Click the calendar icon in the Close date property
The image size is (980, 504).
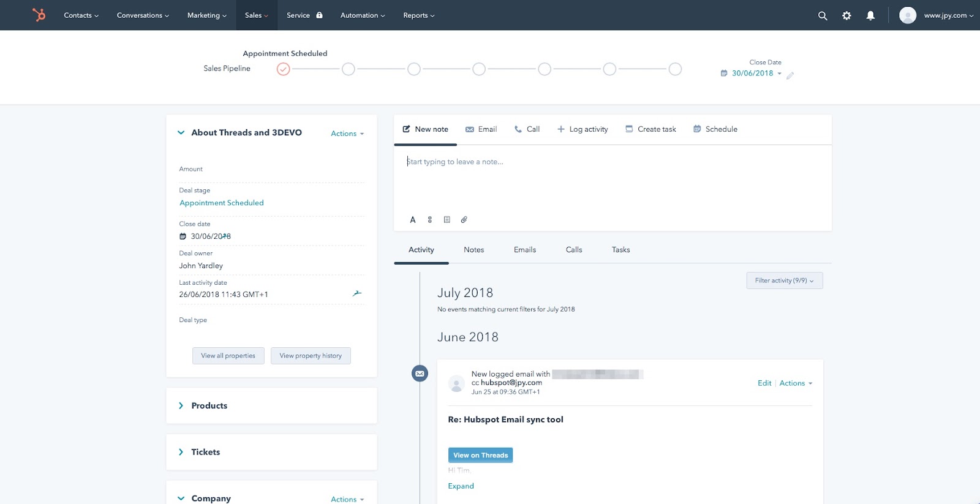pyautogui.click(x=183, y=236)
